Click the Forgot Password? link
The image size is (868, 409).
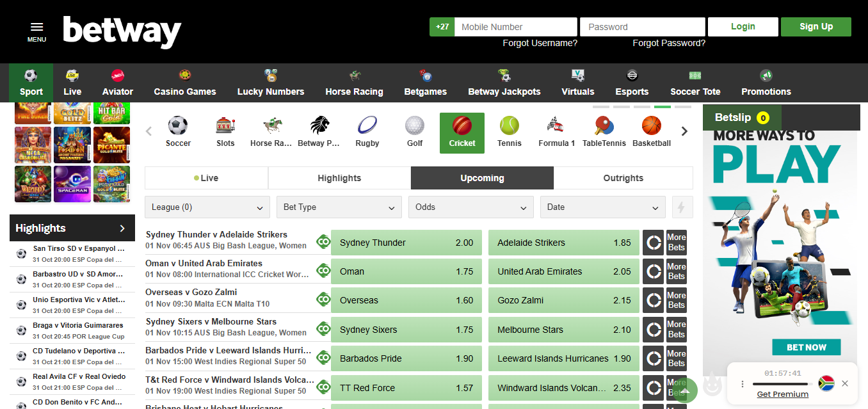click(668, 43)
